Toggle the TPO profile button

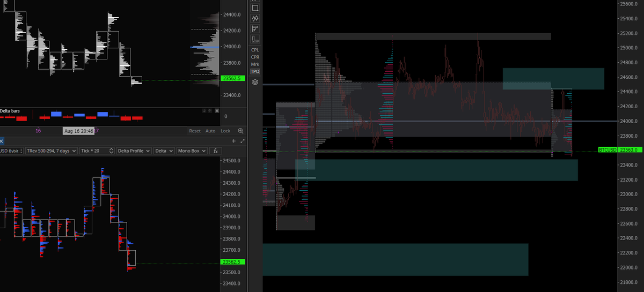click(x=255, y=71)
